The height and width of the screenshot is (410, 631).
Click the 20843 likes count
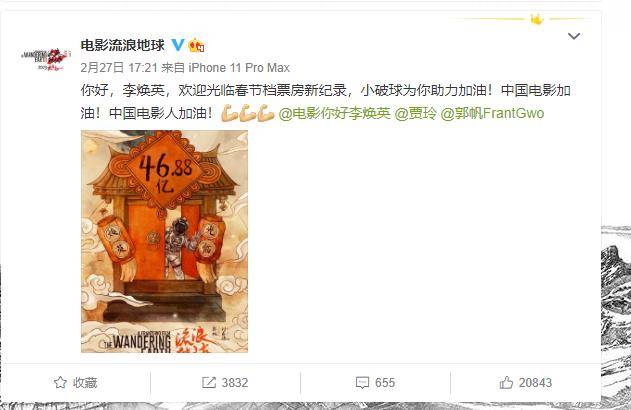click(535, 383)
